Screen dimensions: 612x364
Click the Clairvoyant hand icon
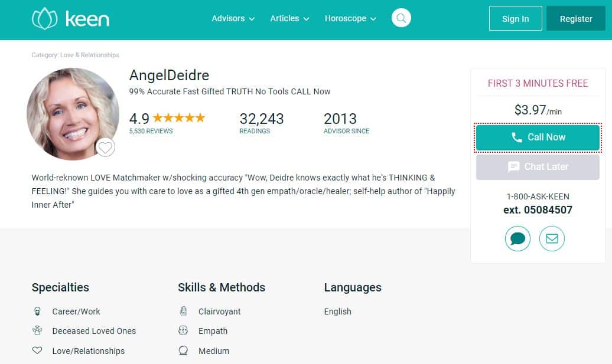pyautogui.click(x=184, y=311)
